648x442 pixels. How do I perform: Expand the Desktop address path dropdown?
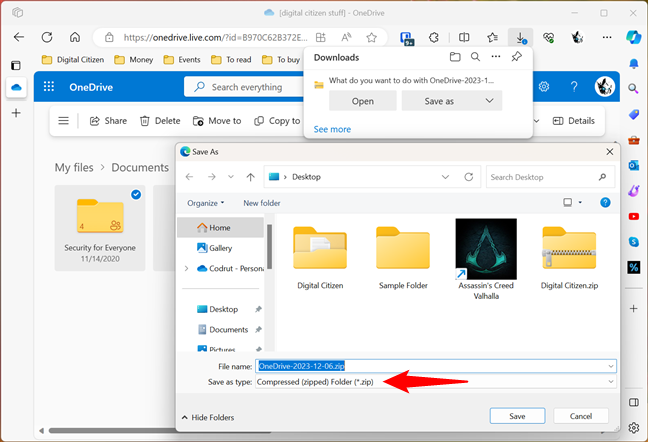[x=445, y=177]
